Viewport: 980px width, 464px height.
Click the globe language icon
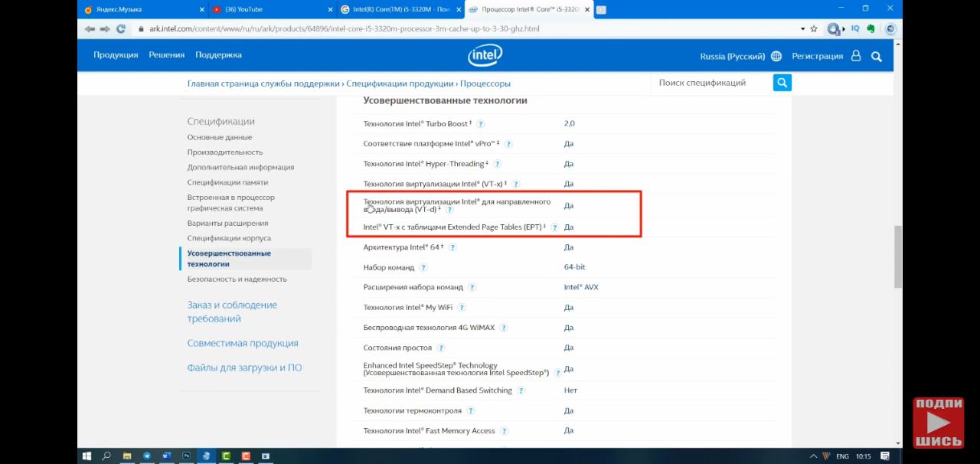(776, 56)
